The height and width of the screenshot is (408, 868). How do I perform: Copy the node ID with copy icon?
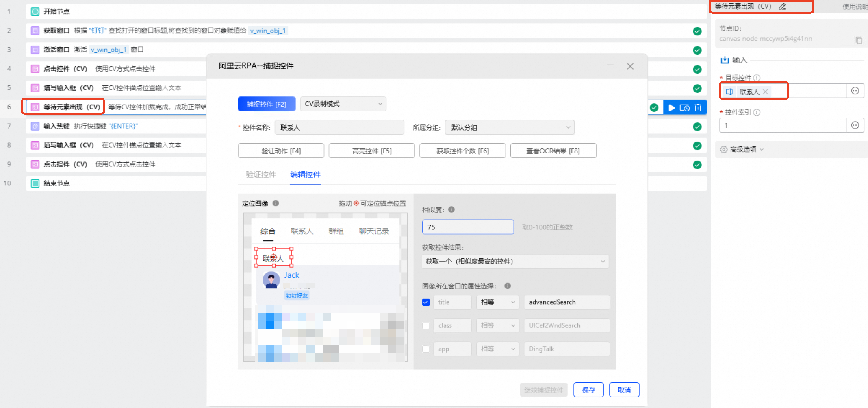coord(859,40)
